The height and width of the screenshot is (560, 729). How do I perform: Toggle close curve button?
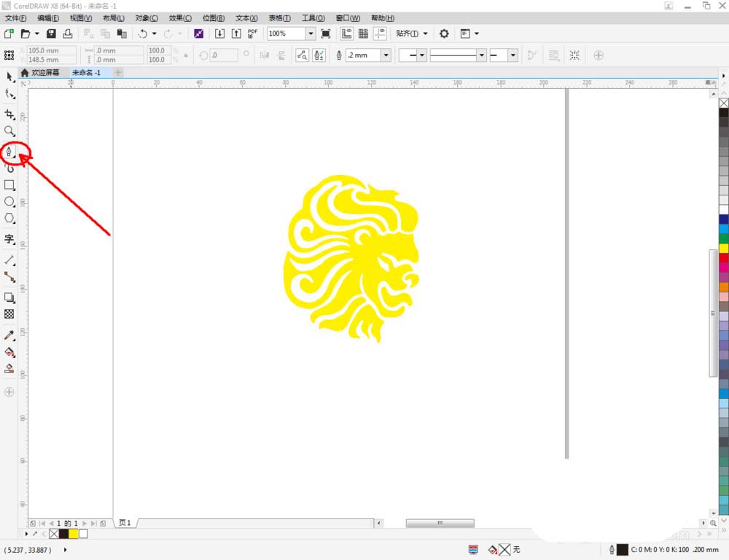pyautogui.click(x=532, y=55)
